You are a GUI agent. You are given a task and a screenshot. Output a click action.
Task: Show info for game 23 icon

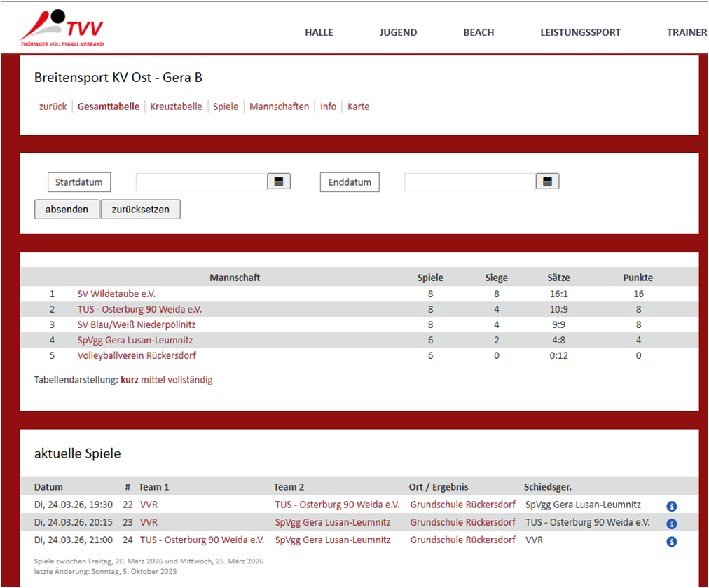(x=671, y=524)
